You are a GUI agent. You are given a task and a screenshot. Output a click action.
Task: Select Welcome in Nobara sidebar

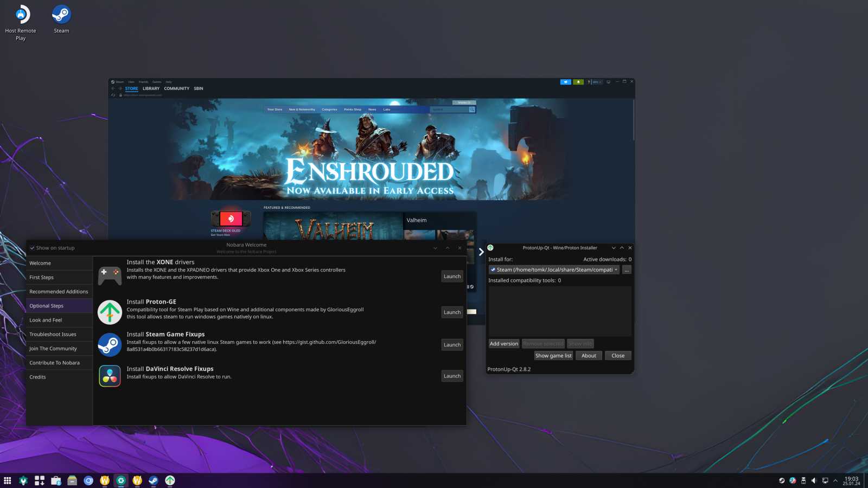click(x=59, y=263)
